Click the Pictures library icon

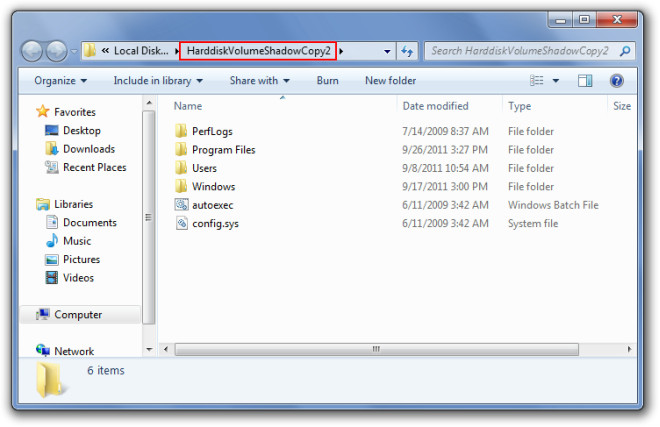coord(52,259)
